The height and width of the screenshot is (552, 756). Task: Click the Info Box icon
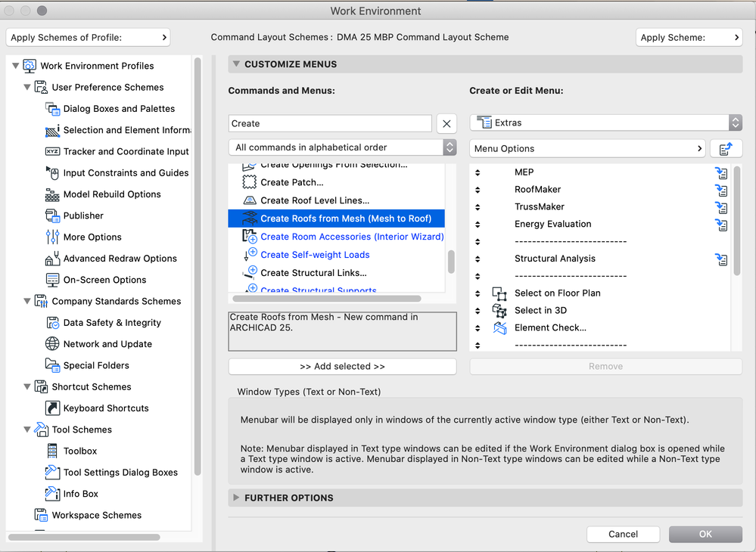click(x=52, y=494)
